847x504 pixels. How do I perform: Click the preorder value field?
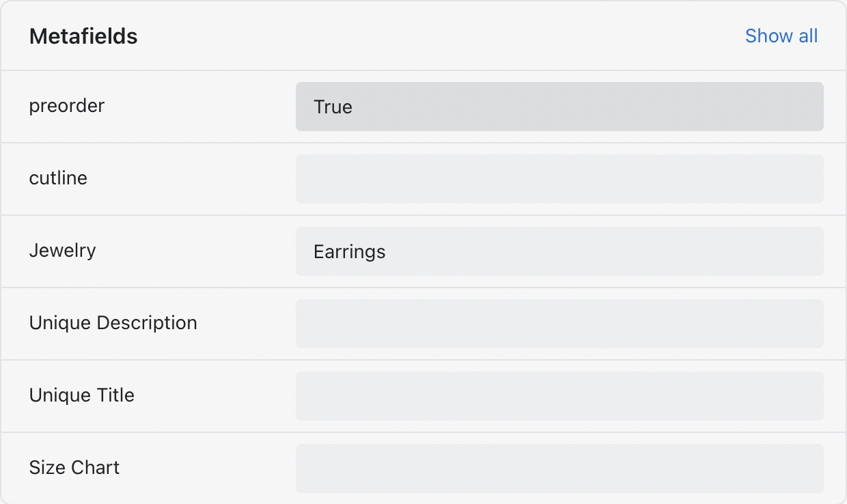point(559,107)
